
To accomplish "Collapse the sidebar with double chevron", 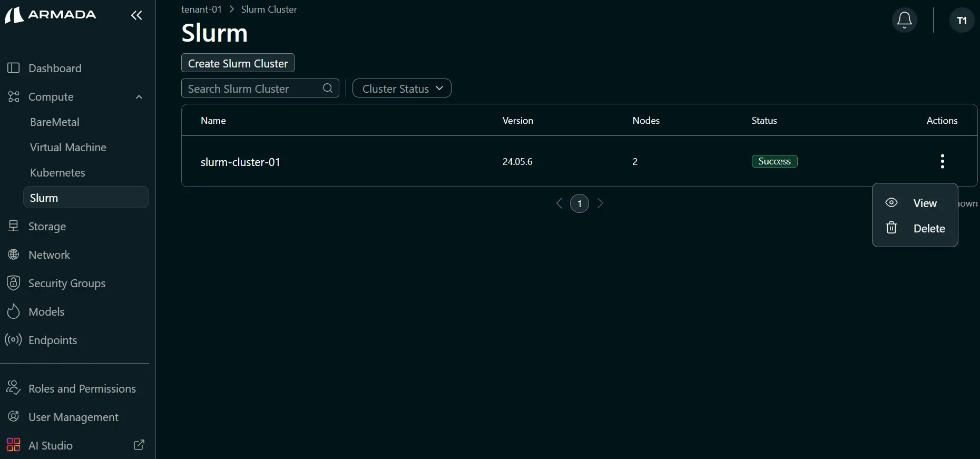I will point(136,15).
